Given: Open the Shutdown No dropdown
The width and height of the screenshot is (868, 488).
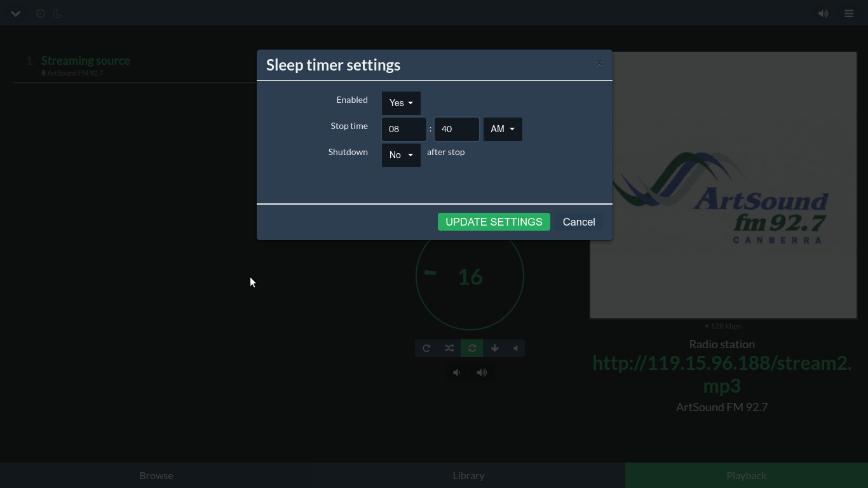Looking at the screenshot, I should click(x=401, y=155).
